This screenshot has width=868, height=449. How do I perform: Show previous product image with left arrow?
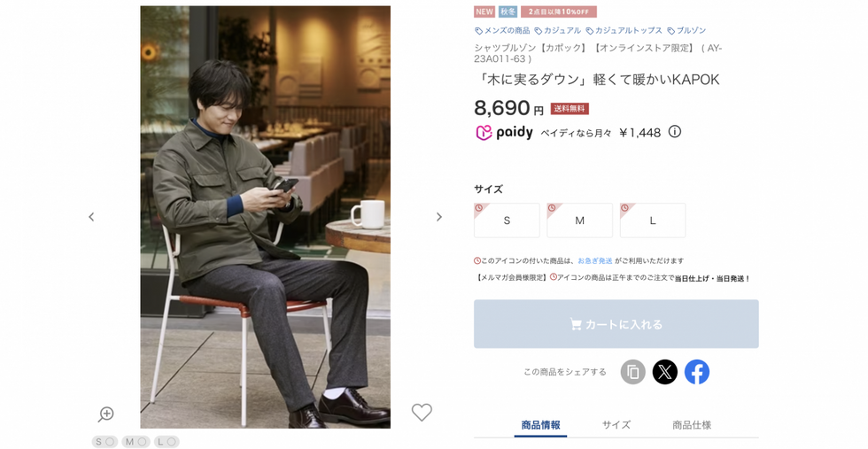[91, 217]
